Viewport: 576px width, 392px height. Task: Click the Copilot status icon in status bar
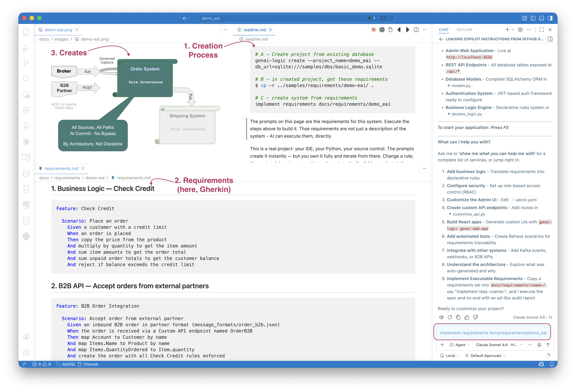[541, 364]
